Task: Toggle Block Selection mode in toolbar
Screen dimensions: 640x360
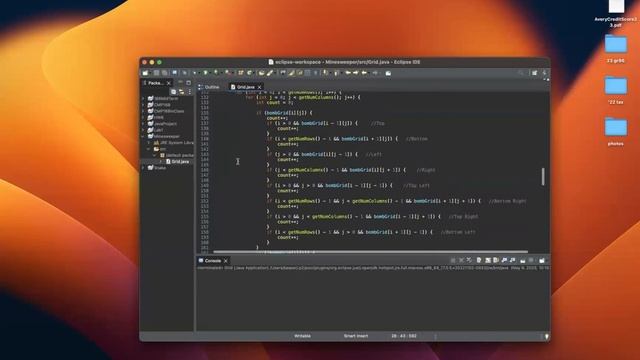Action: coord(307,73)
